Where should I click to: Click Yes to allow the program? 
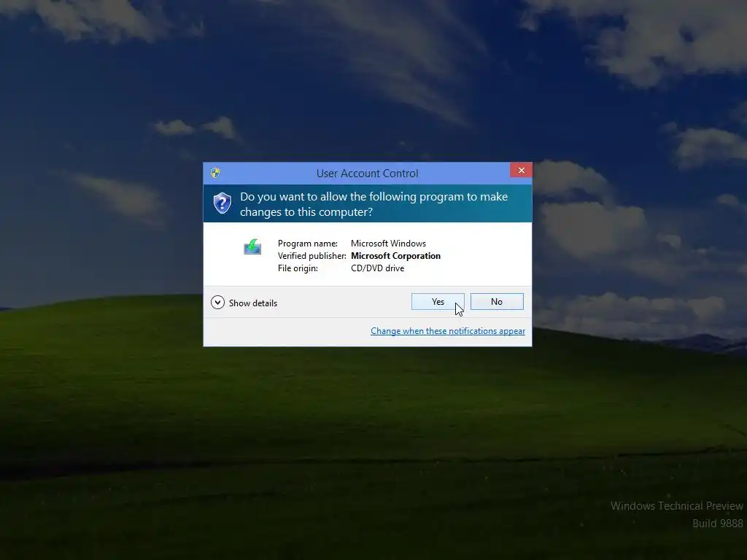click(438, 301)
